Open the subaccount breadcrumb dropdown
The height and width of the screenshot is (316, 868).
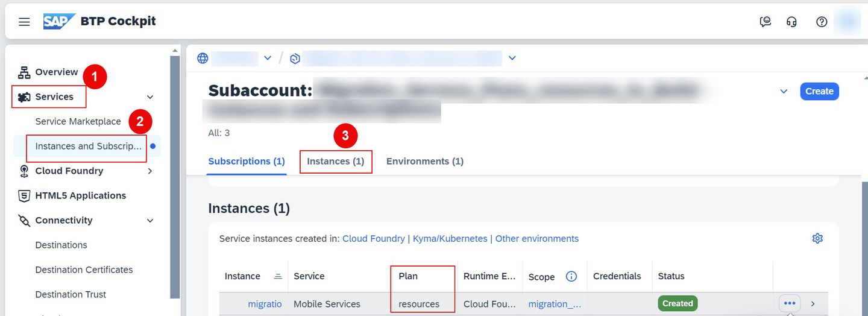(512, 58)
